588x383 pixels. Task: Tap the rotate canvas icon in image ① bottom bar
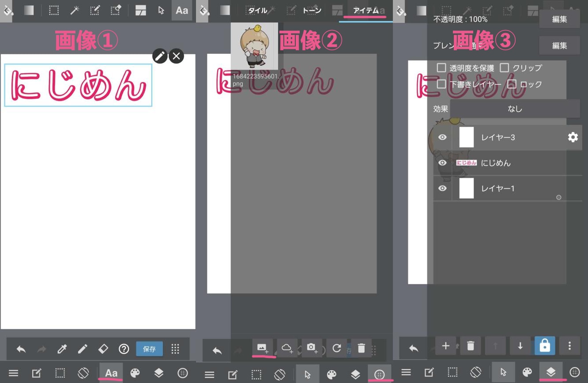[83, 373]
